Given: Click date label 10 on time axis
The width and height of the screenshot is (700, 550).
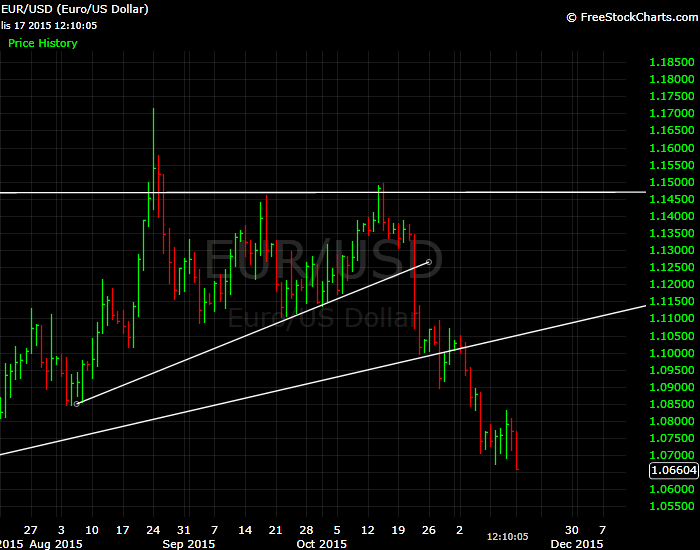Looking at the screenshot, I should click(92, 530).
